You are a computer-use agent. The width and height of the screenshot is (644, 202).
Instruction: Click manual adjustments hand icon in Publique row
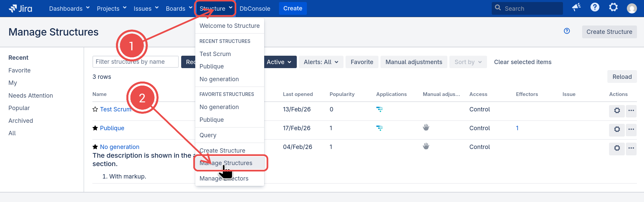pyautogui.click(x=426, y=128)
